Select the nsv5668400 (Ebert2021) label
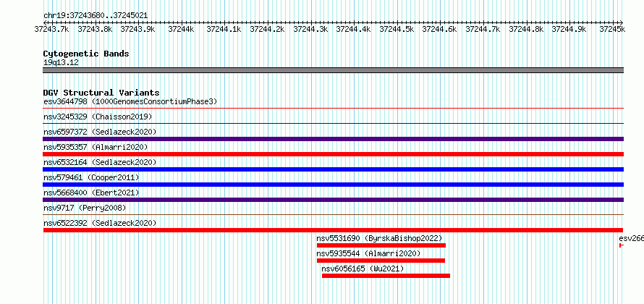Image resolution: width=644 pixels, height=304 pixels. tap(91, 193)
